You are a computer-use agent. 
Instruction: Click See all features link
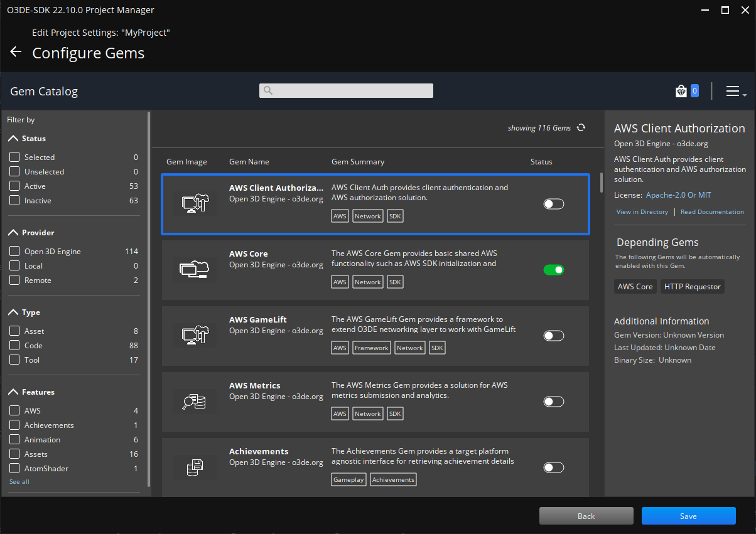point(19,482)
